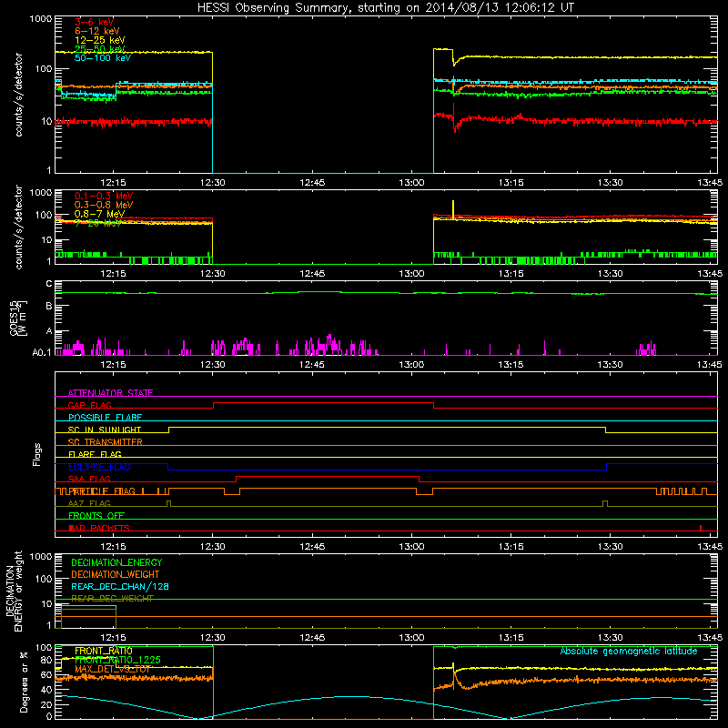Select the SAA_FLAG label
The width and height of the screenshot is (728, 728).
coord(89,479)
